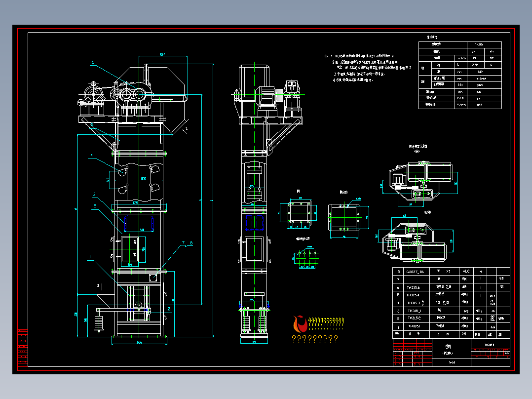532x399 pixels.
Task: Select callout number 2 on left elevation
Action: coord(95,206)
